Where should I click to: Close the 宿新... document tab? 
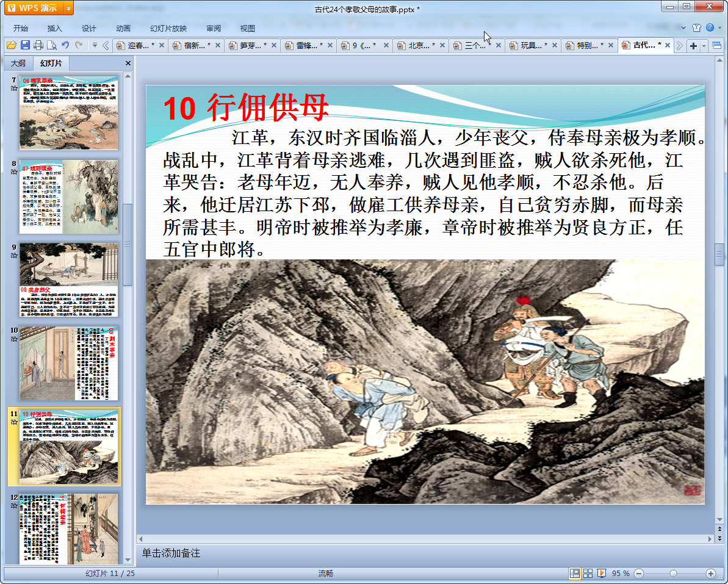click(218, 46)
